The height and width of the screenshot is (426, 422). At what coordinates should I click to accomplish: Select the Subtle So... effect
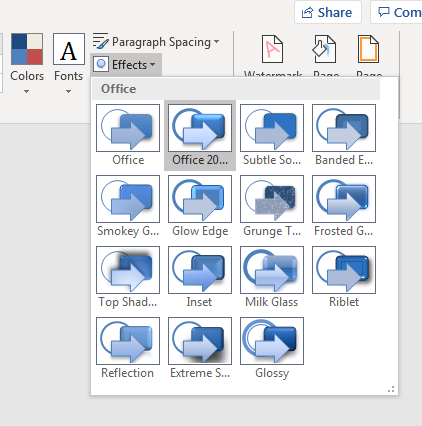coord(272,135)
